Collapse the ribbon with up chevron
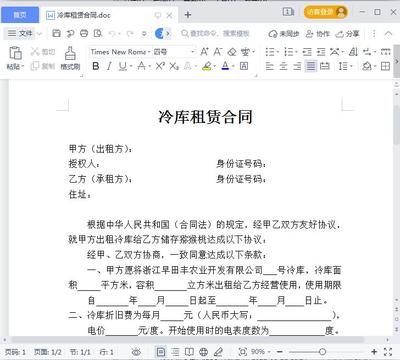This screenshot has width=400, height=360. pyautogui.click(x=388, y=33)
